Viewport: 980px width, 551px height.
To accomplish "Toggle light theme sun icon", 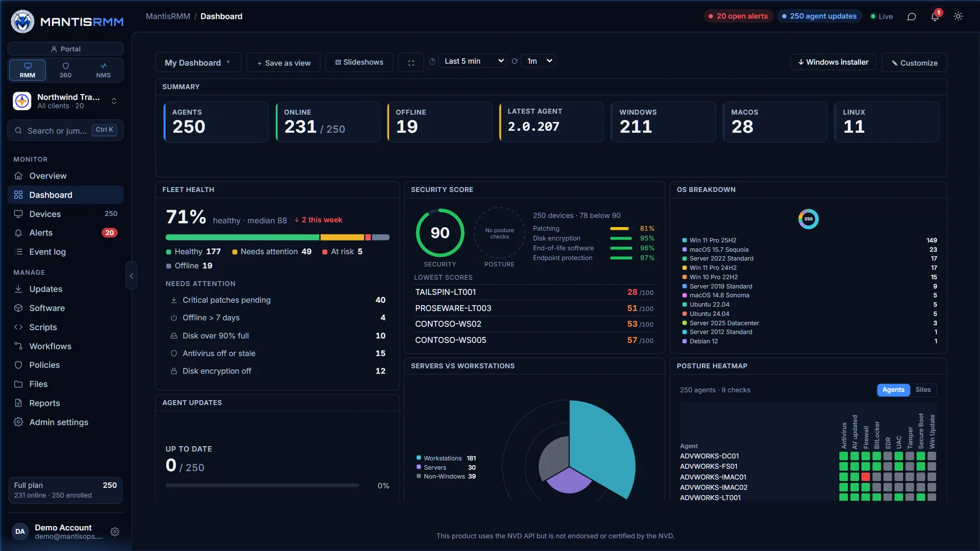I will 958,17.
